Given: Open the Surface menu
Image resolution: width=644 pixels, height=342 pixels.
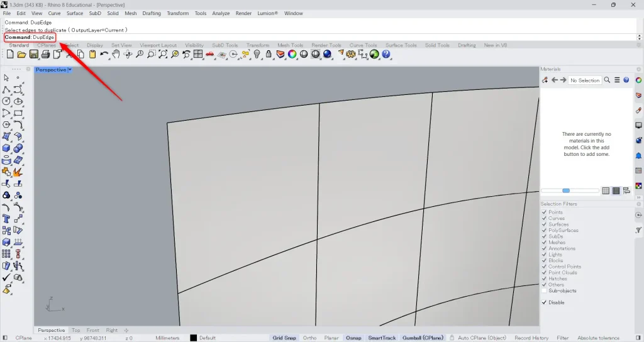Looking at the screenshot, I should pyautogui.click(x=75, y=13).
